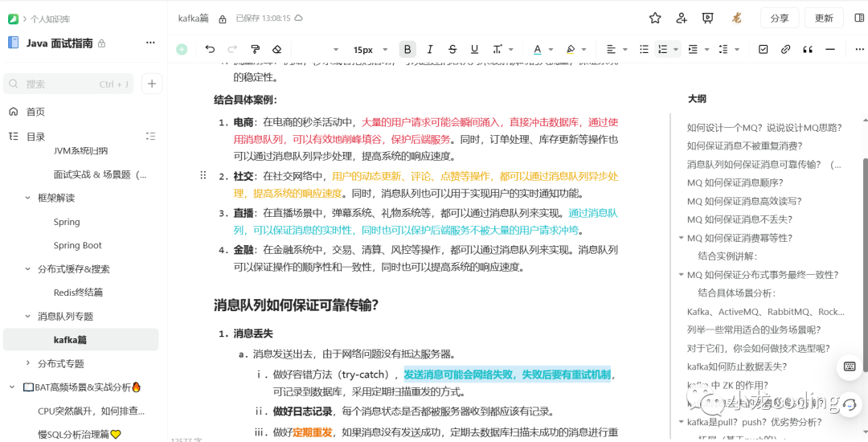Click the indent icon
Screen dimensions: 868x442
pyautogui.click(x=693, y=49)
